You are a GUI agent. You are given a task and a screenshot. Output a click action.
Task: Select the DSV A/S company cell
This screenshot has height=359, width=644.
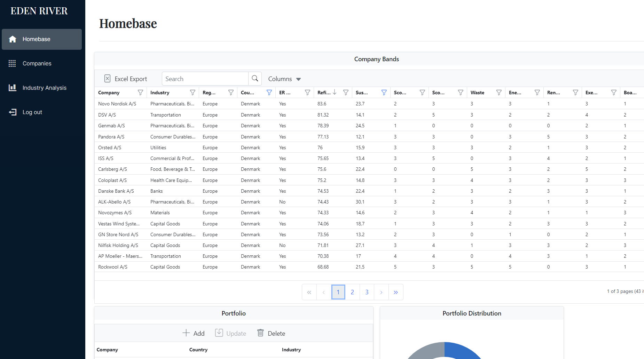[121, 115]
